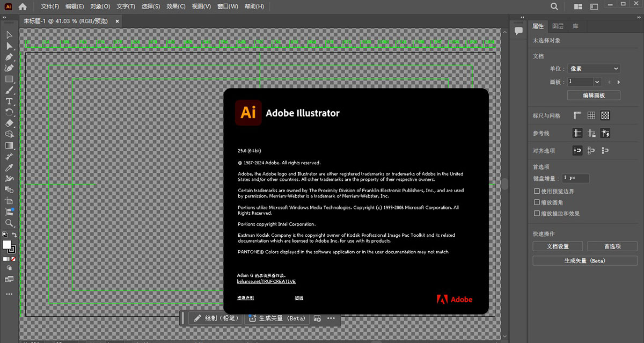Activate the Eraser tool
This screenshot has height=343, width=644.
pos(9,123)
